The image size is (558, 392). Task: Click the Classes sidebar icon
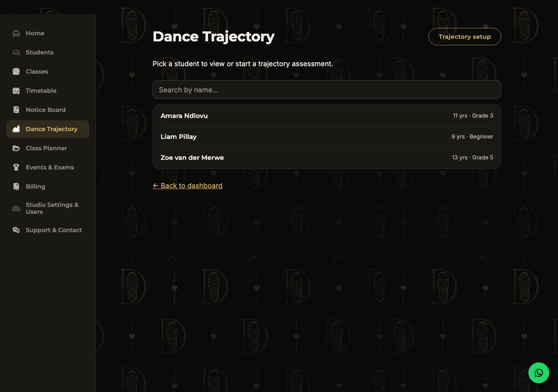(x=16, y=71)
